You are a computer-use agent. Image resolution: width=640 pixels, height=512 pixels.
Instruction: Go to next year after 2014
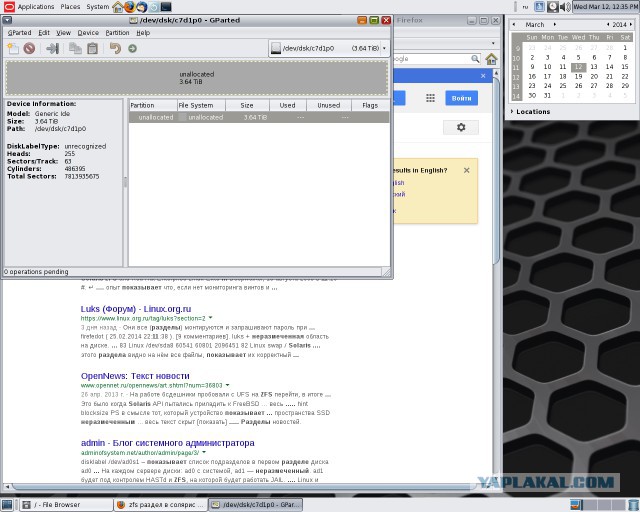[631, 24]
